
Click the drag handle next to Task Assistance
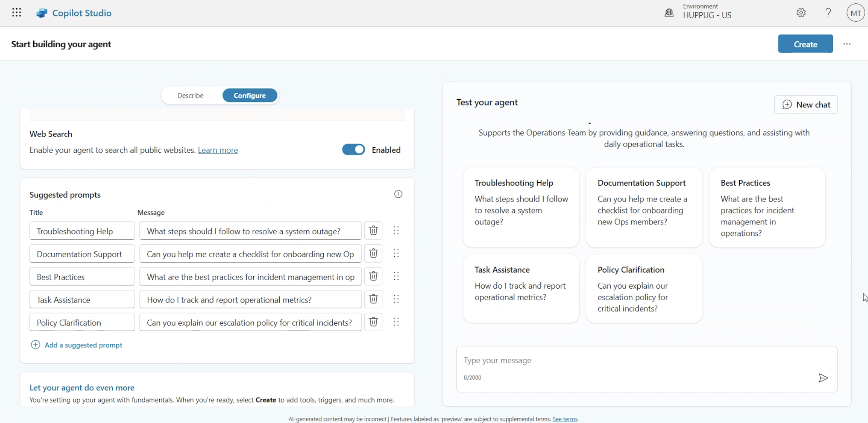(397, 299)
